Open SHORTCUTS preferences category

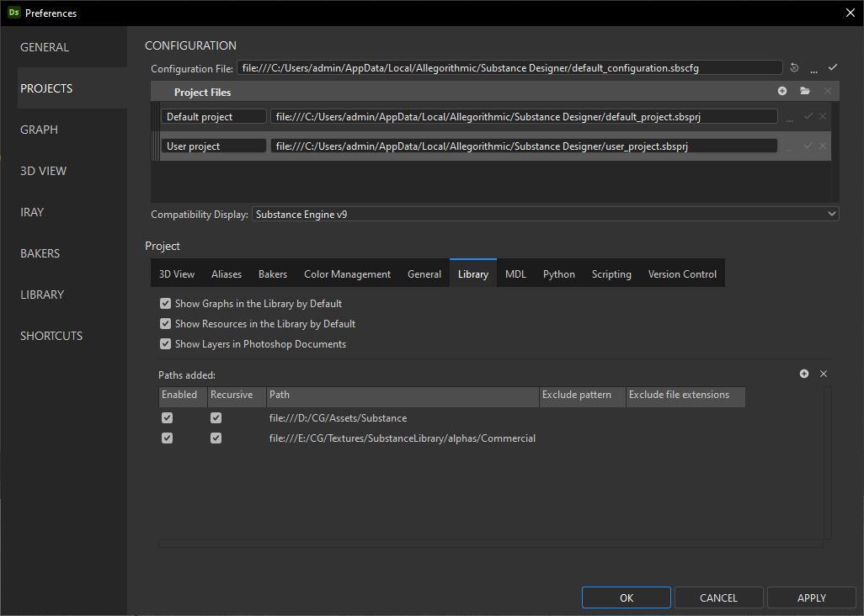click(72, 336)
